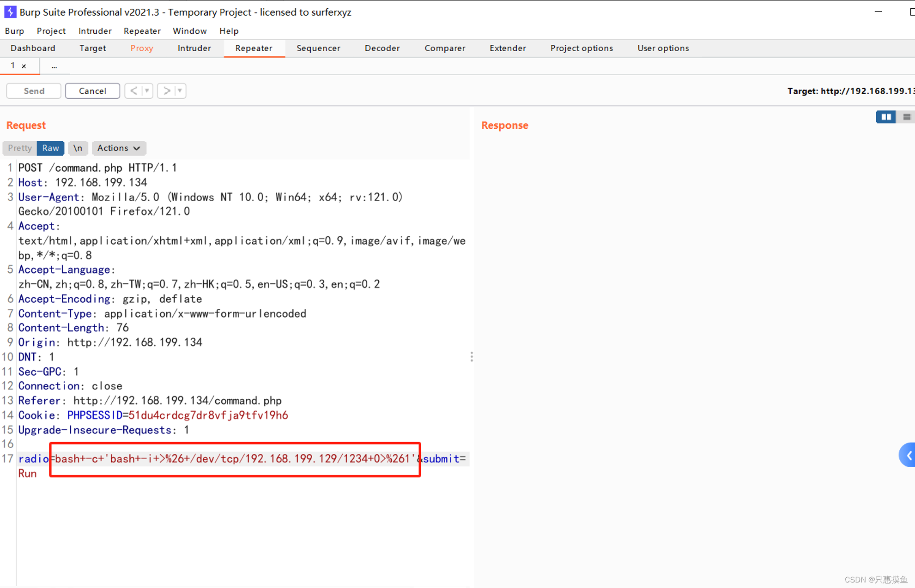The height and width of the screenshot is (588, 915).
Task: Open the Burp menu
Action: tap(14, 31)
